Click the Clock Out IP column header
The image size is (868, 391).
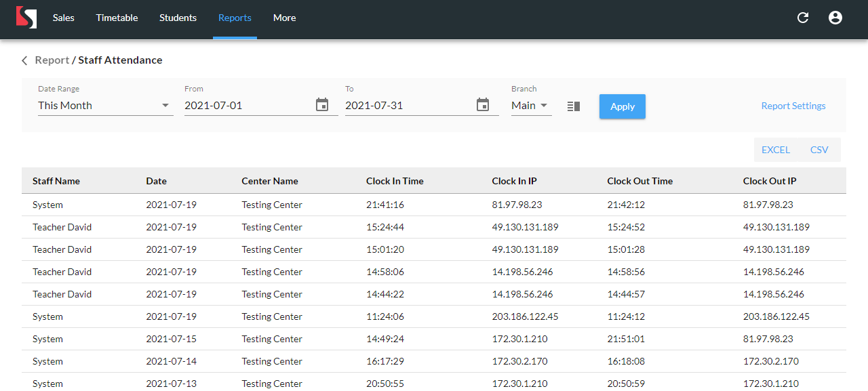pyautogui.click(x=770, y=181)
